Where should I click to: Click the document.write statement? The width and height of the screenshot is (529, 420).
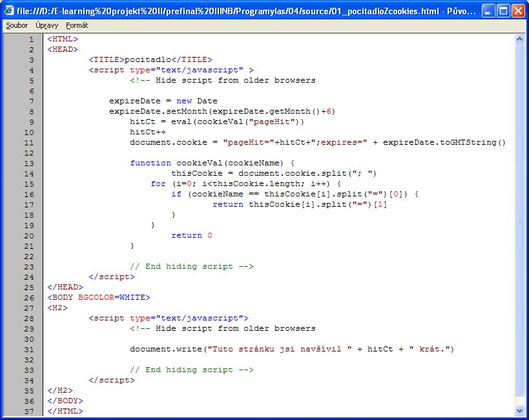pyautogui.click(x=292, y=349)
